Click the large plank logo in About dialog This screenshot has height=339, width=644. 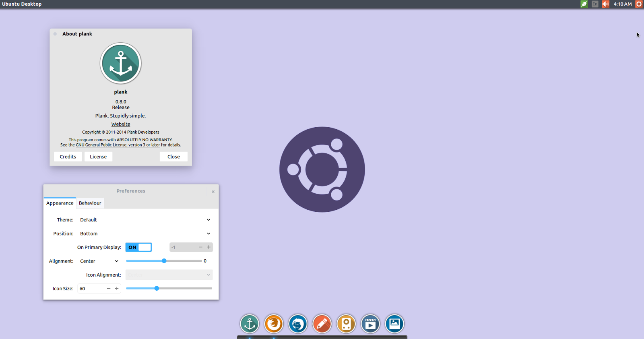[121, 63]
